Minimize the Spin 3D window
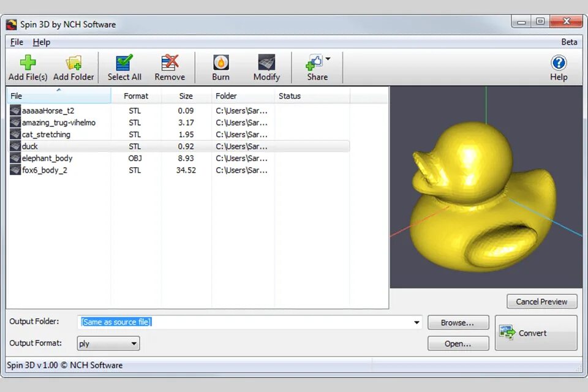The image size is (588, 392). point(521,22)
